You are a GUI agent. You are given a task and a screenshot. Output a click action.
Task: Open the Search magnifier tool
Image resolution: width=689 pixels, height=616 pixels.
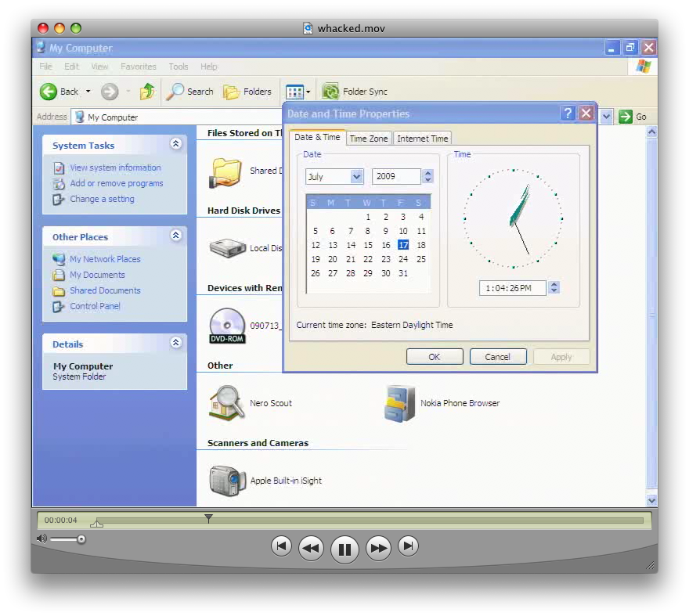(175, 92)
